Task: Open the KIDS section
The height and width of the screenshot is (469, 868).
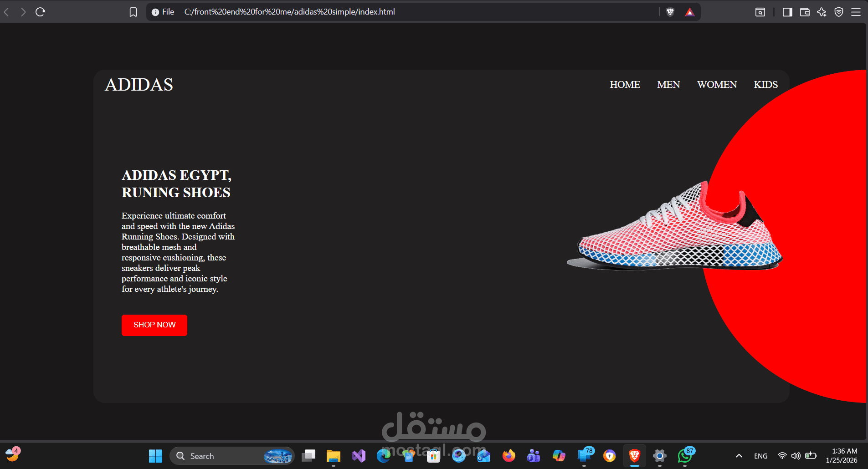Action: [765, 85]
